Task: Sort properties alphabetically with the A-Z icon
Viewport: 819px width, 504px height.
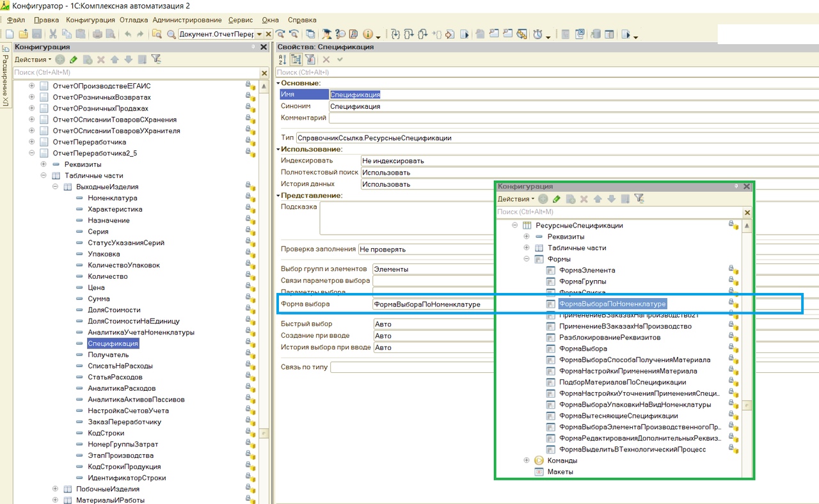Action: [283, 59]
